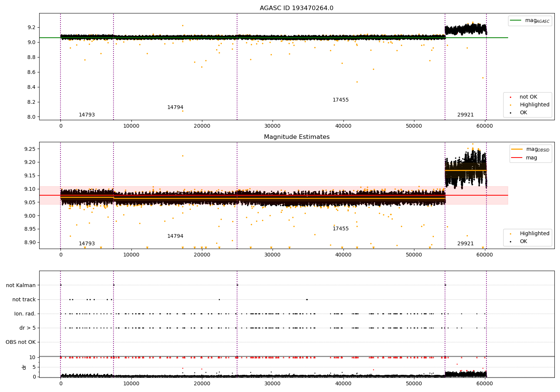Click the 8.6 y-axis tick label
The width and height of the screenshot is (560, 392).
coord(31,72)
